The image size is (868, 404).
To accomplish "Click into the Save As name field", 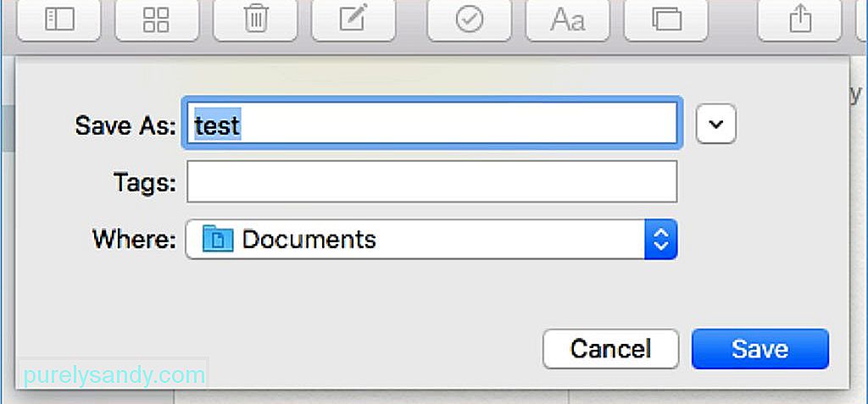I will pyautogui.click(x=431, y=125).
